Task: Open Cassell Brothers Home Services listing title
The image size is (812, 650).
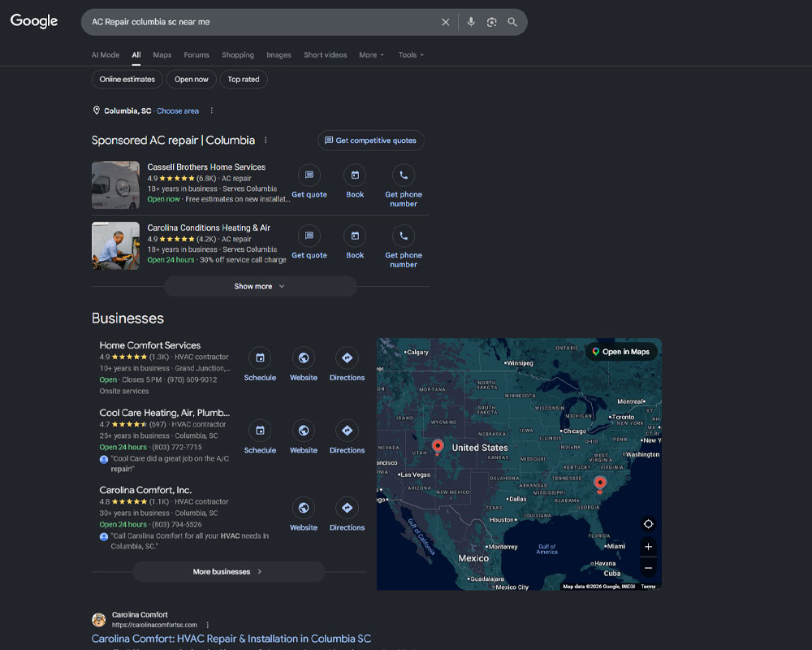Action: click(206, 167)
